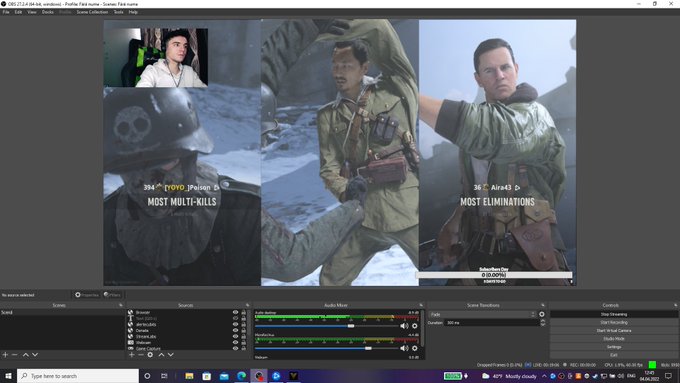Hide the StreamLabs source
Viewport: 680px width, 383px height.
coord(235,337)
